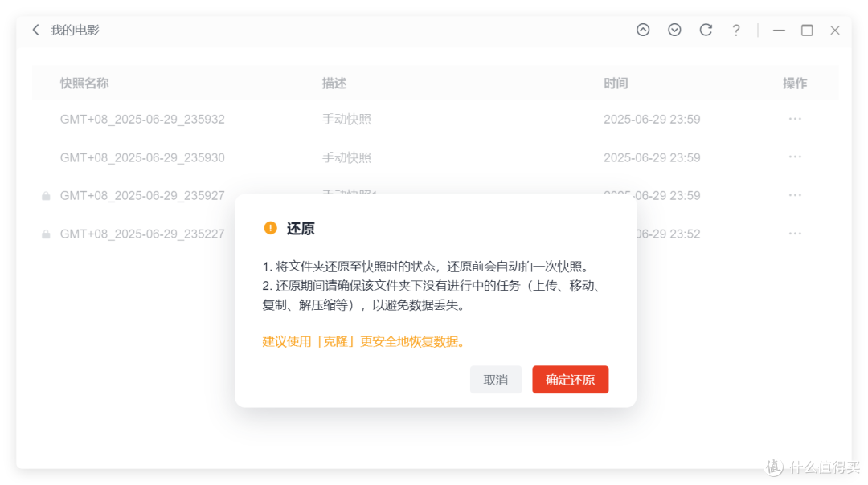The width and height of the screenshot is (868, 485).
Task: Click the 我的电影 window title
Action: click(75, 30)
